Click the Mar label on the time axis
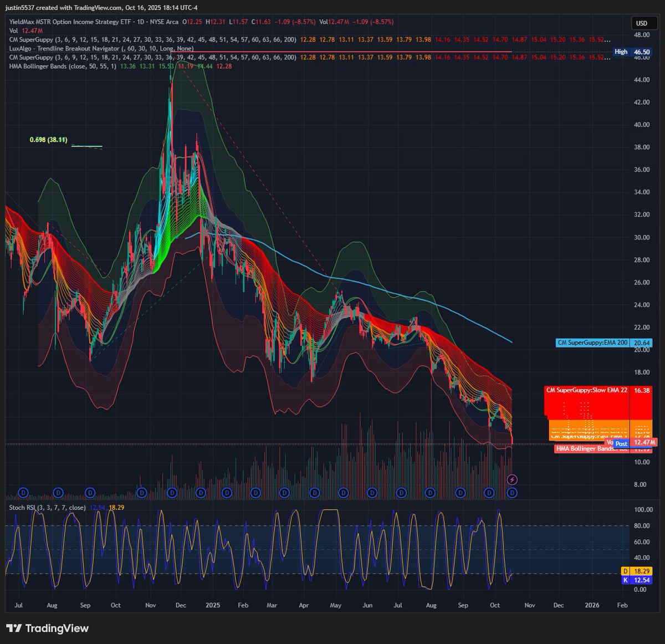Viewport: 665px width, 644px height. tap(272, 605)
